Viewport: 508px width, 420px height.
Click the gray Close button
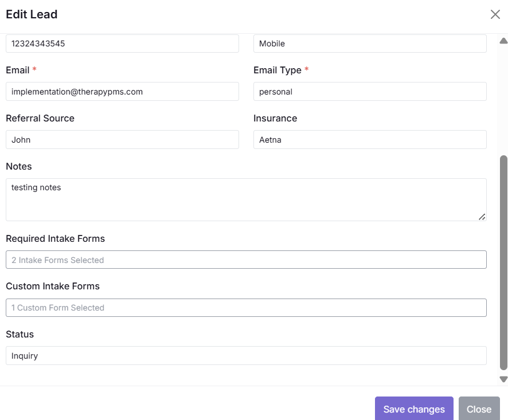point(479,409)
